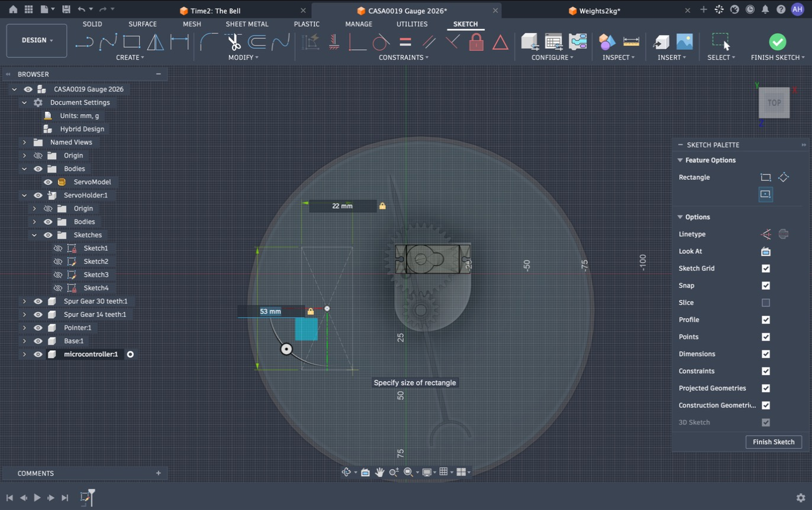Click the 53 mm dimension input field
Screen dimensions: 812x510
point(270,311)
